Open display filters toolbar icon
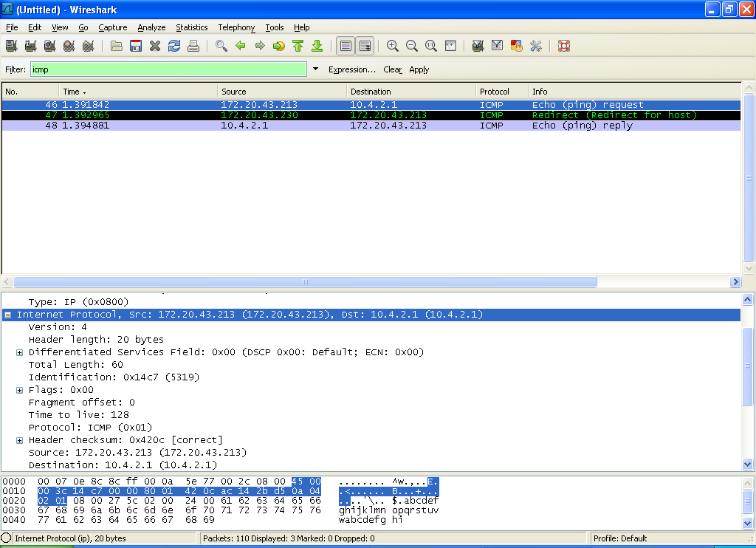 tap(497, 46)
